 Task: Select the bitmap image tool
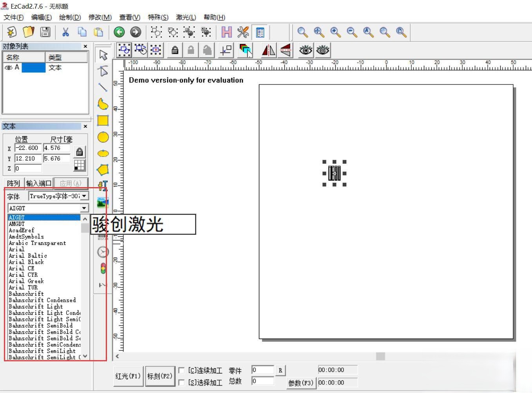click(103, 202)
